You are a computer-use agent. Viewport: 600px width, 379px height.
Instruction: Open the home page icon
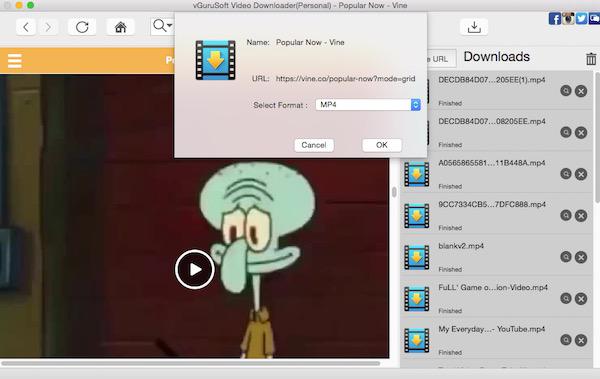[x=121, y=27]
